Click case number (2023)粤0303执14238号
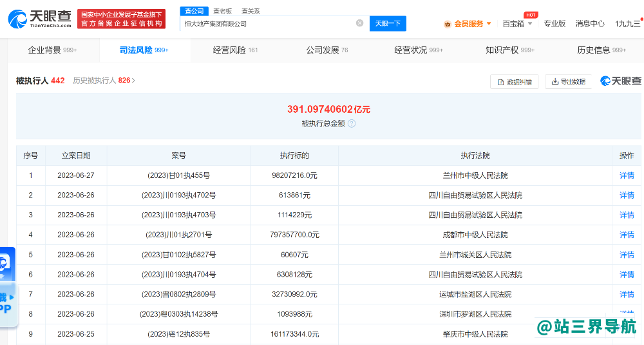Screen dimensions: 644x345 point(178,314)
